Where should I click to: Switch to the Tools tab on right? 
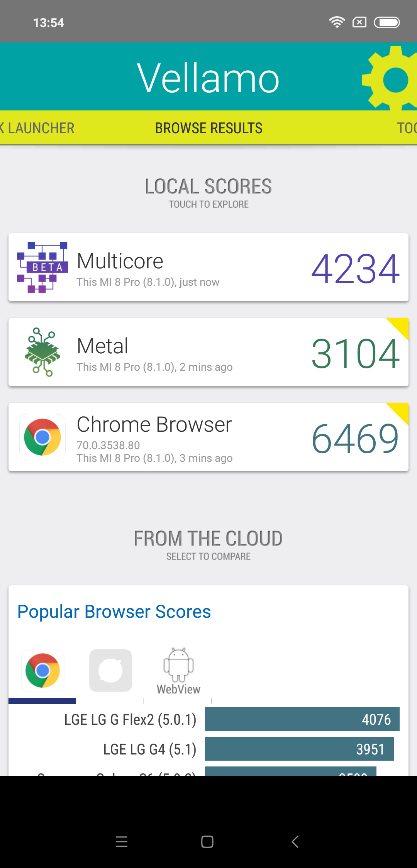click(407, 128)
